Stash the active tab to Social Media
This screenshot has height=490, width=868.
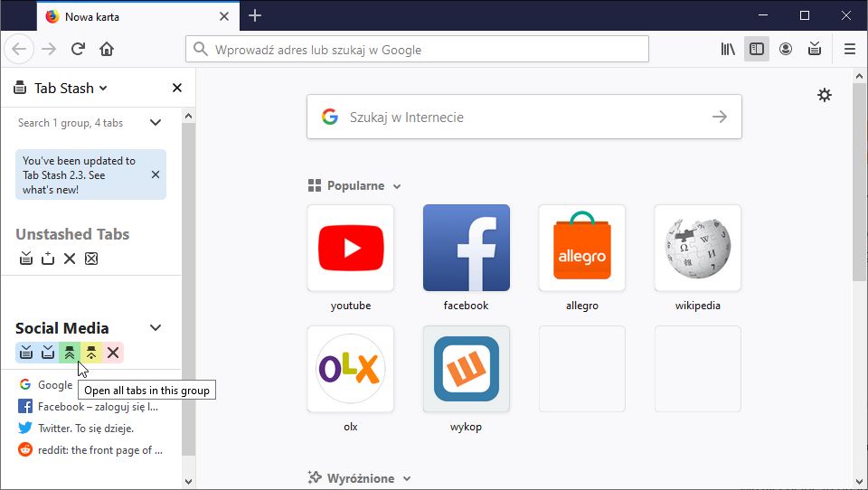(48, 353)
